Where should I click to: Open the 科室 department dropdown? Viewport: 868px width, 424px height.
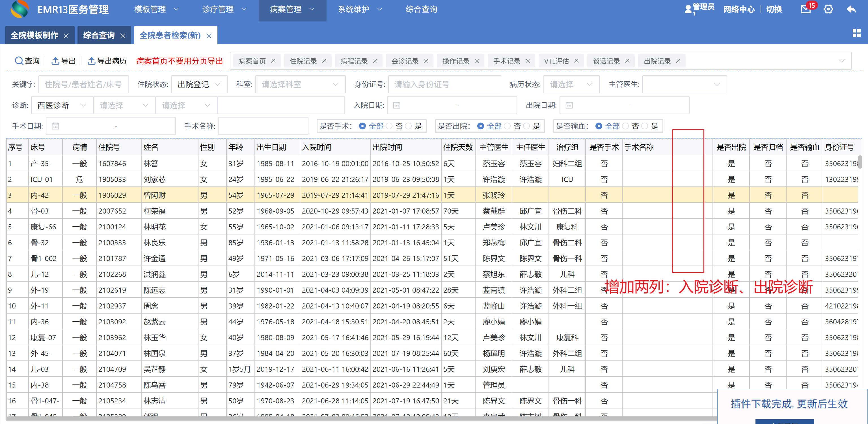click(x=300, y=84)
